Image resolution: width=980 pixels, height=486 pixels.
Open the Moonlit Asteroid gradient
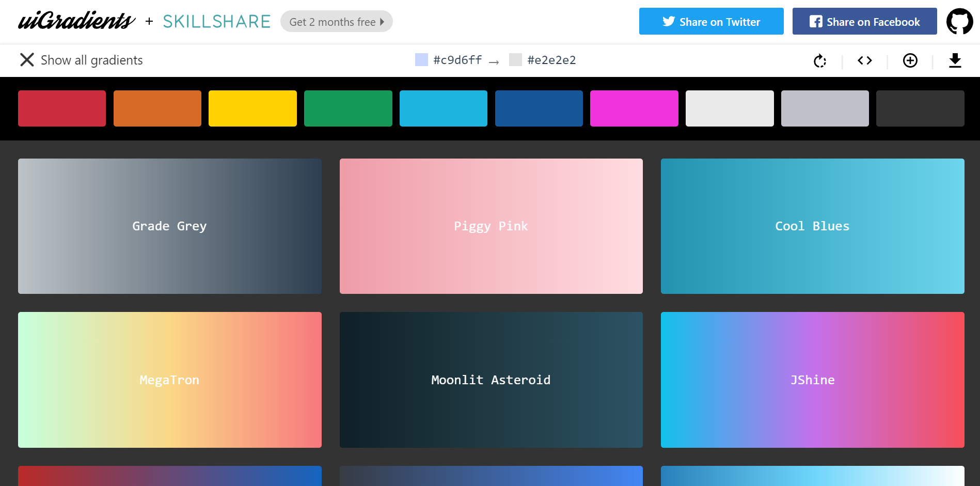tap(491, 380)
